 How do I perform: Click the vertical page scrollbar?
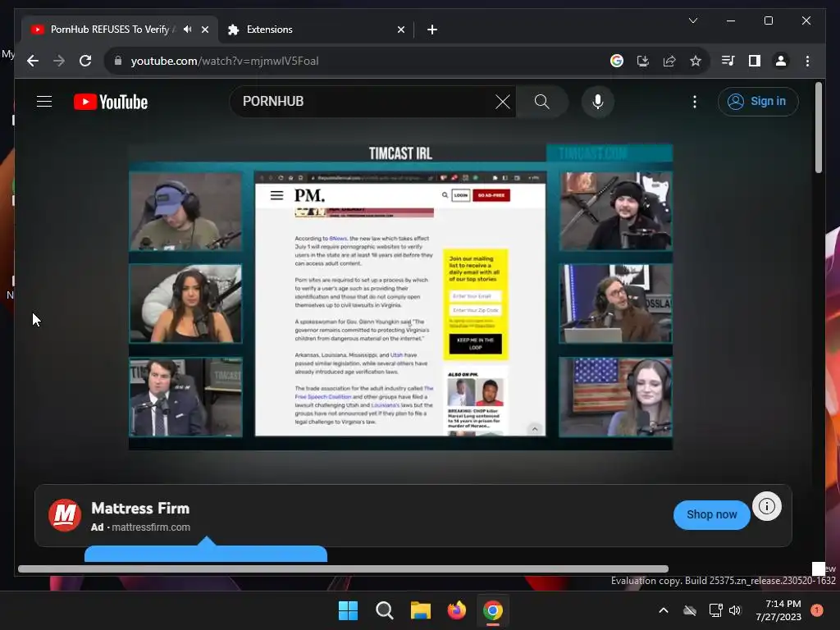click(x=818, y=127)
